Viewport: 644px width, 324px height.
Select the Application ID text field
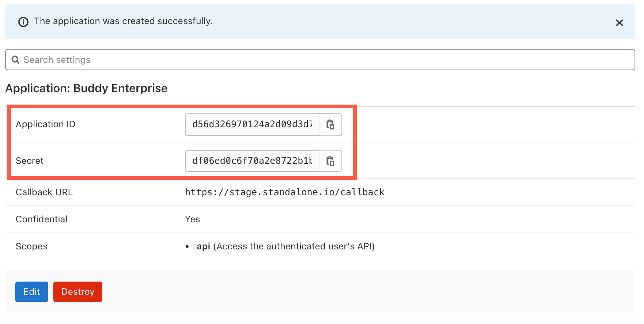pos(252,125)
